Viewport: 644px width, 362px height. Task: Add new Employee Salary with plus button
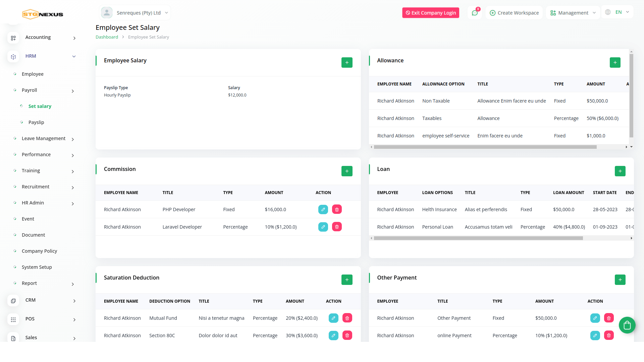point(347,62)
